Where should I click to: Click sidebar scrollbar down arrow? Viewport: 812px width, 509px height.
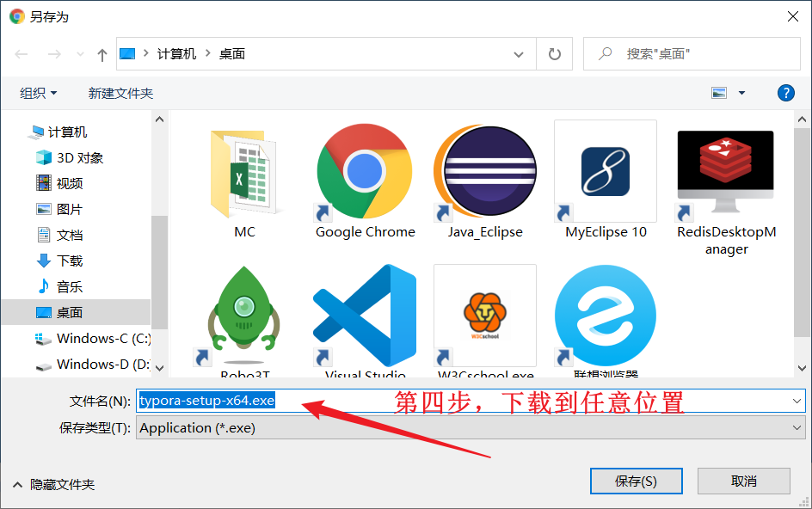click(159, 368)
